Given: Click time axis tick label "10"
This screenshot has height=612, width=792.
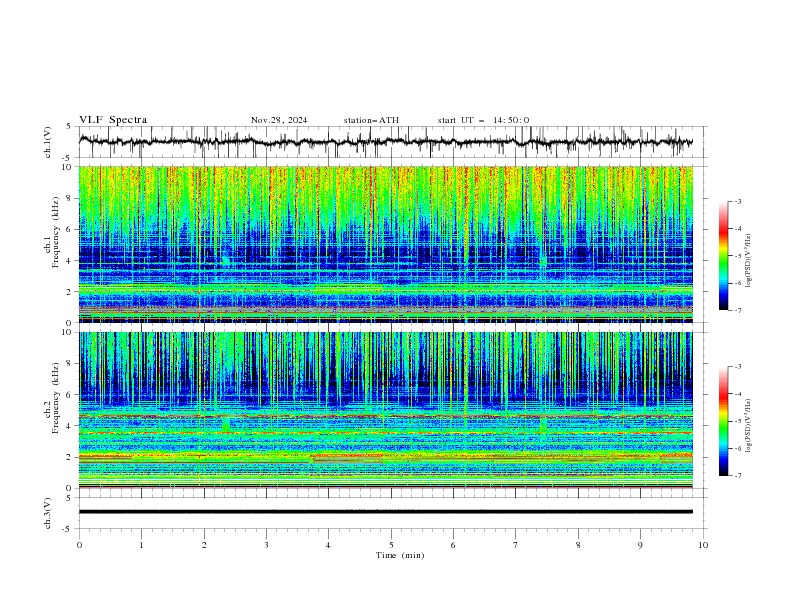Looking at the screenshot, I should tap(703, 545).
